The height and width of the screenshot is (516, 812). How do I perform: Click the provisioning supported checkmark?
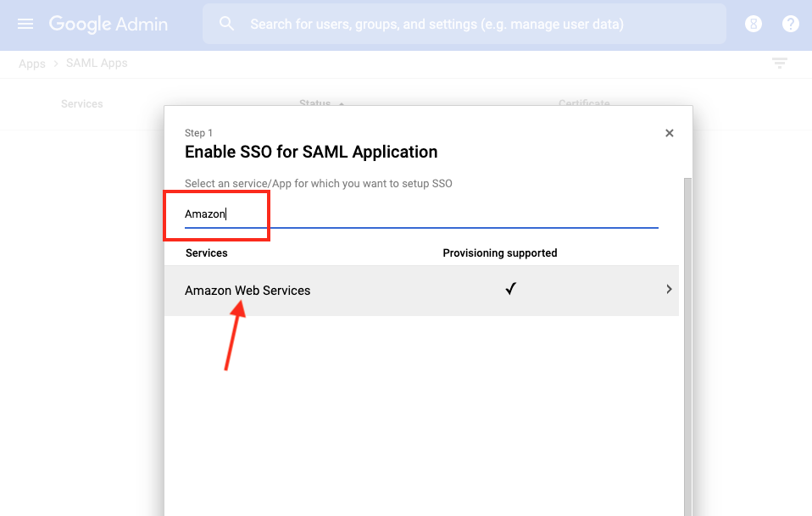pyautogui.click(x=510, y=289)
